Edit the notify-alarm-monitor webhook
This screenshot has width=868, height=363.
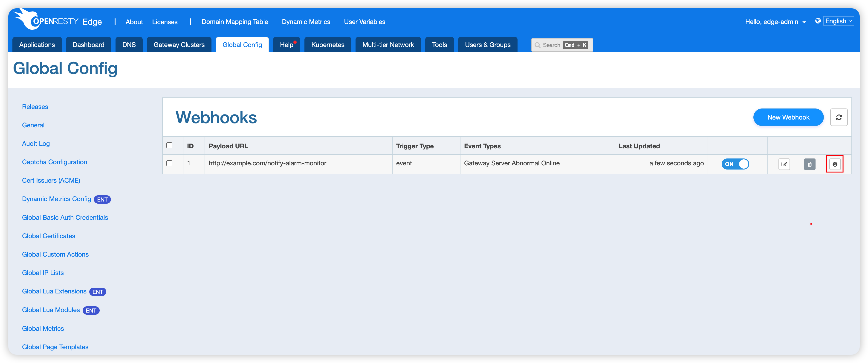tap(784, 164)
